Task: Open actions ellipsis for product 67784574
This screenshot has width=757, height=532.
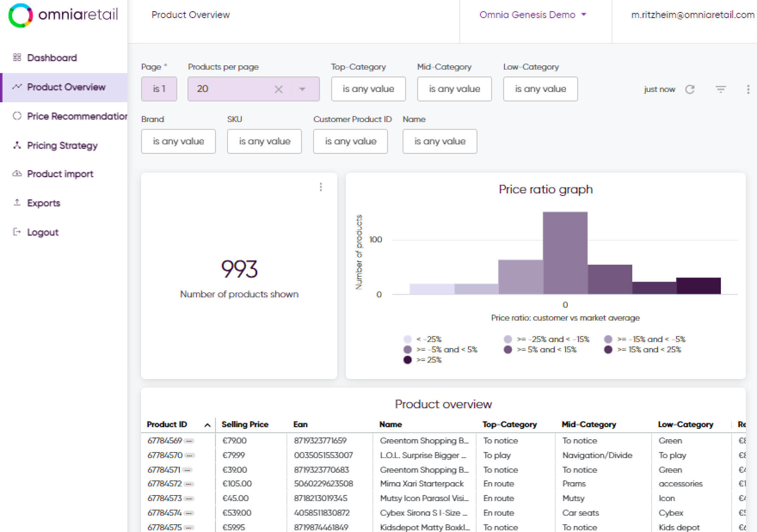Action: click(x=189, y=513)
